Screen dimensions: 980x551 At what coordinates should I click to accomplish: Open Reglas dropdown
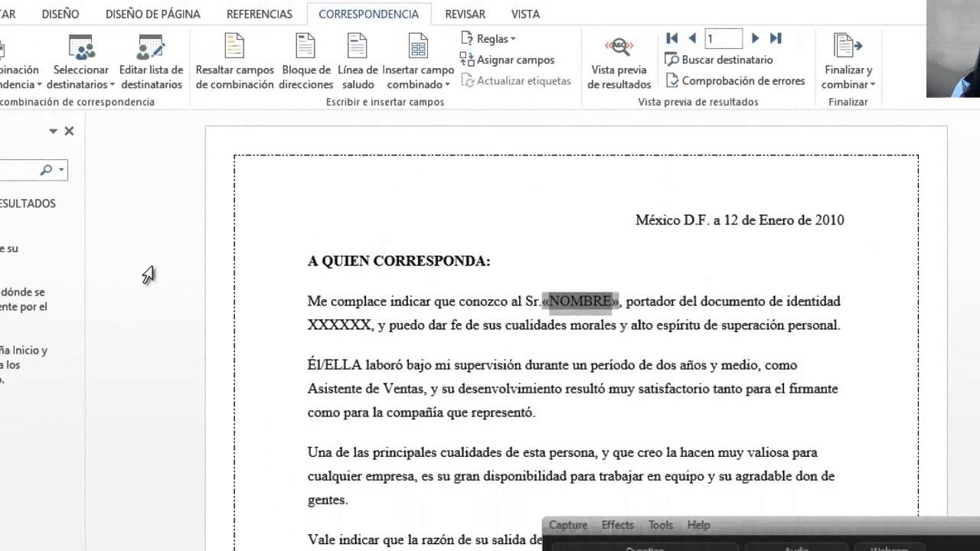pos(488,38)
